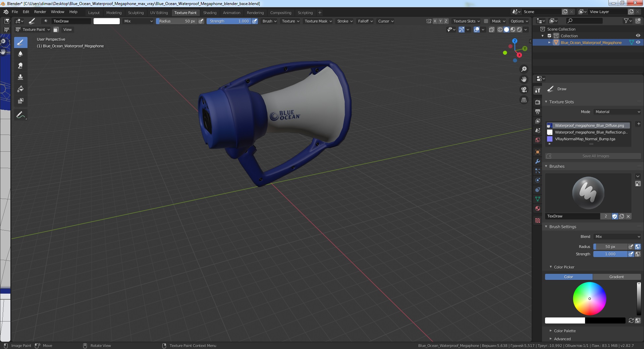Open the Physics properties tab
This screenshot has width=644, height=349.
click(x=538, y=180)
